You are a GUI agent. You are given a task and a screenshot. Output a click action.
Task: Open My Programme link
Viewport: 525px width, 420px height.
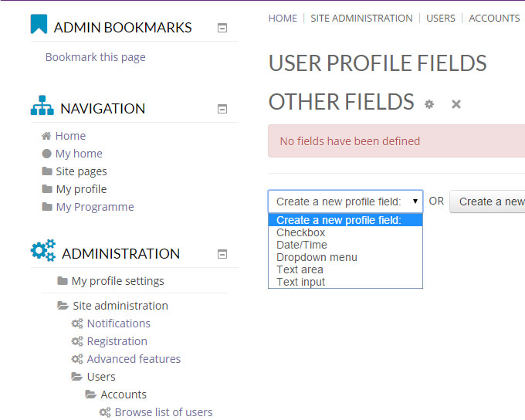95,207
